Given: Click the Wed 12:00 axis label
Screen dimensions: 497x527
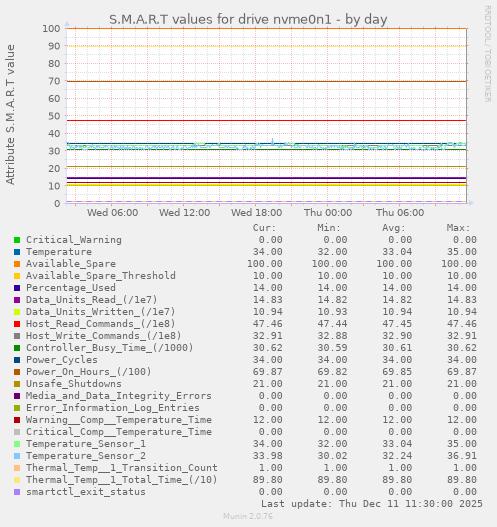Looking at the screenshot, I should [x=184, y=213].
